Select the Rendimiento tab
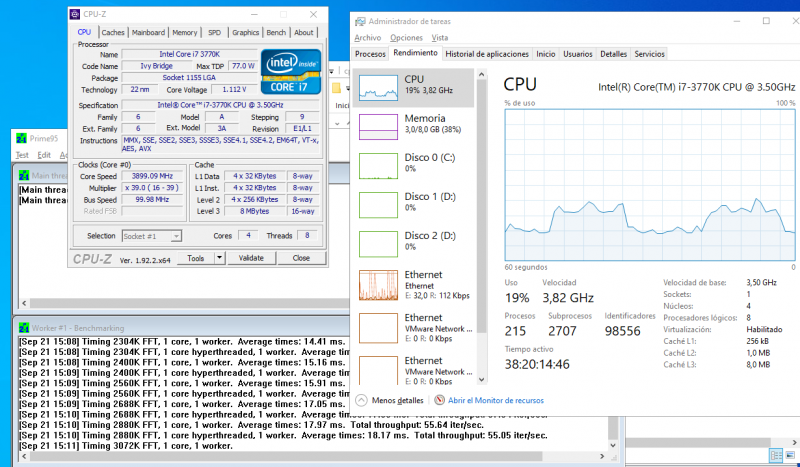Image resolution: width=800 pixels, height=467 pixels. (415, 53)
